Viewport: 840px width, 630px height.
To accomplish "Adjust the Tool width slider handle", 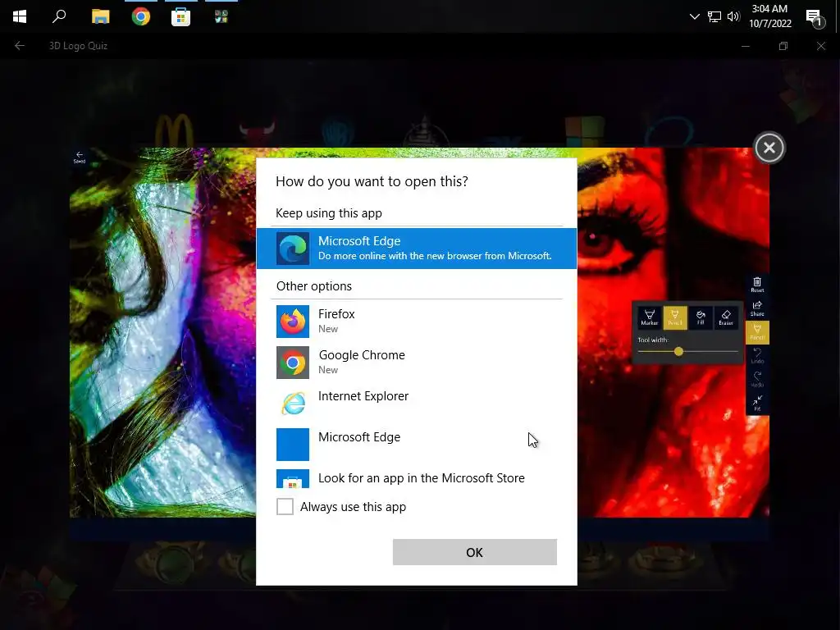I will (x=678, y=351).
